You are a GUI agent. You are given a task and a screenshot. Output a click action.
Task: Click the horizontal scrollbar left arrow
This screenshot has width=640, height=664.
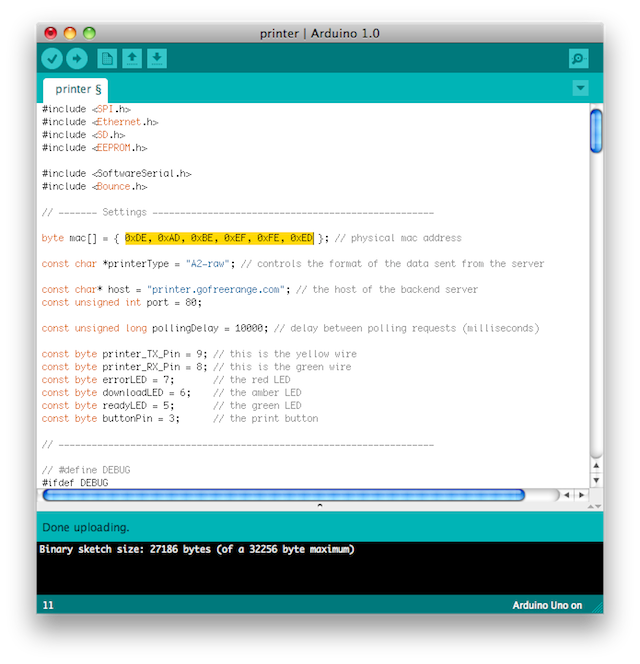[x=567, y=495]
